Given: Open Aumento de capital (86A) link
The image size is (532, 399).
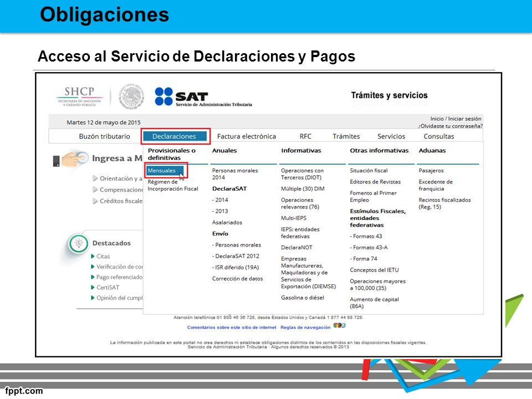Looking at the screenshot, I should point(374,303).
